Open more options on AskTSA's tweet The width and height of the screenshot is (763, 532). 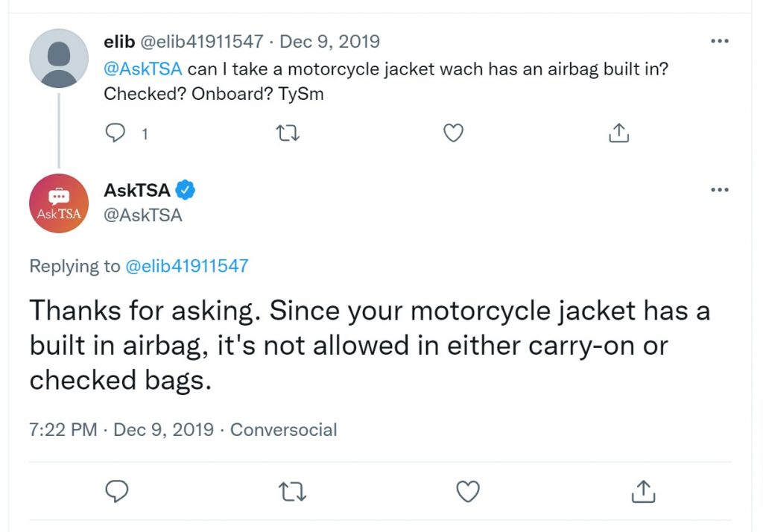tap(720, 190)
